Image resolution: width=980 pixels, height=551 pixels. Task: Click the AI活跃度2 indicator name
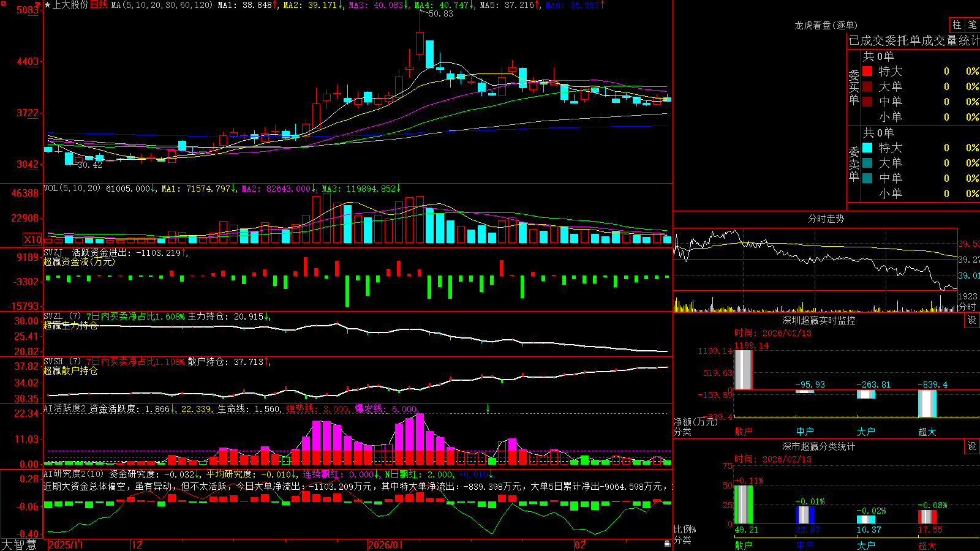coord(65,408)
